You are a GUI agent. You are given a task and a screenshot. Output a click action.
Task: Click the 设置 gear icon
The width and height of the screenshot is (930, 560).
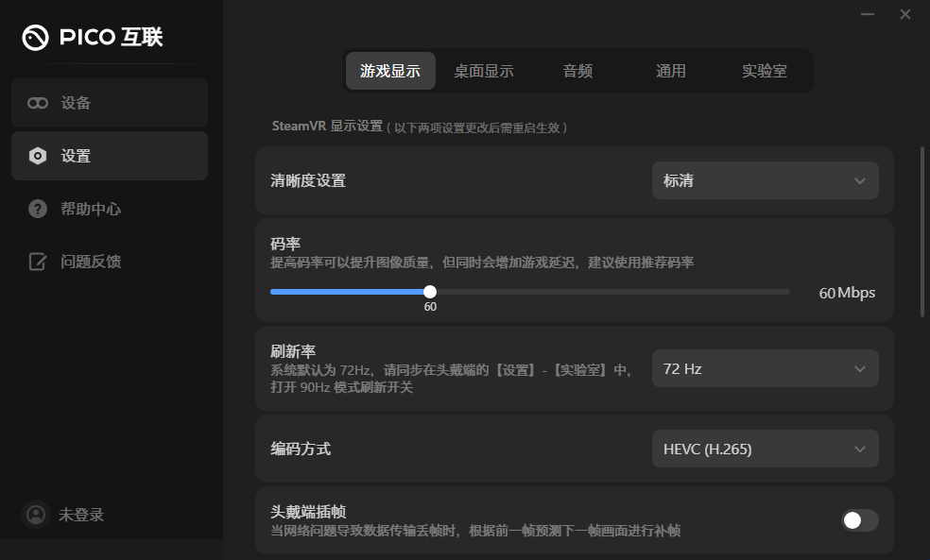click(x=37, y=156)
